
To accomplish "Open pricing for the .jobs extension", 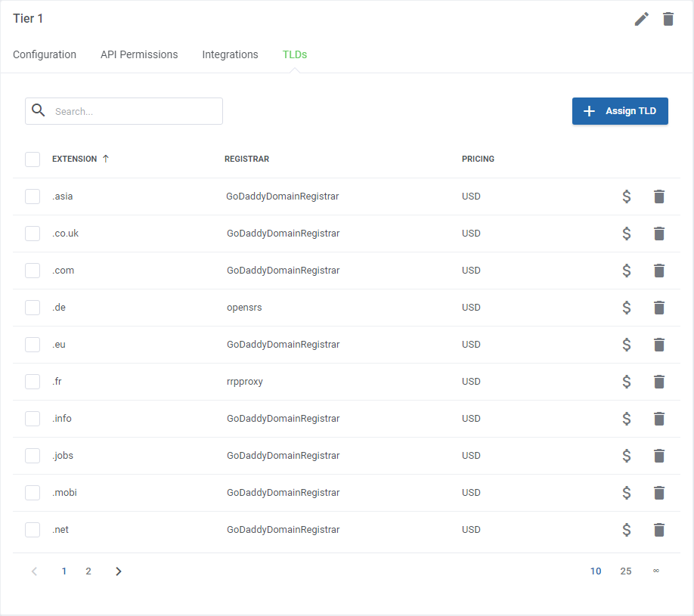I will (x=626, y=456).
